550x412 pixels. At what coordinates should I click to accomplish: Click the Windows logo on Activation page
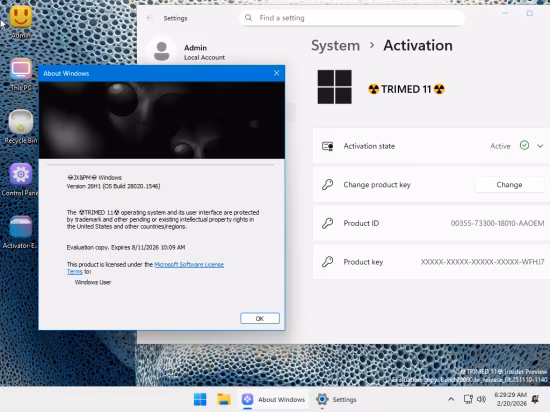pyautogui.click(x=334, y=87)
